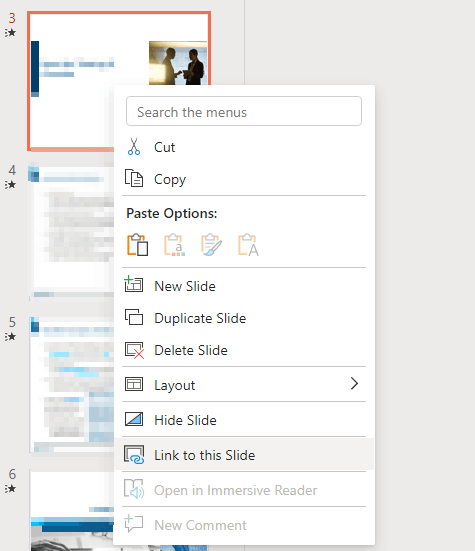Click slide 5 animation star icon
The height and width of the screenshot is (551, 475).
(11, 337)
